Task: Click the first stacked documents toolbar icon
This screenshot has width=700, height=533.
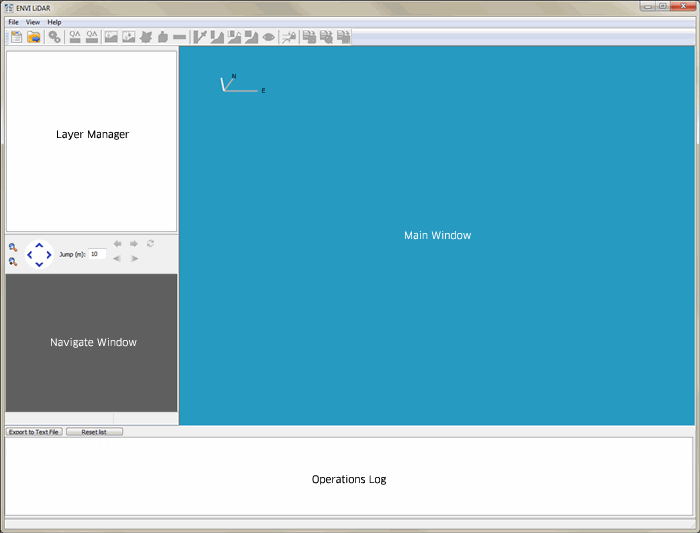Action: click(x=309, y=37)
